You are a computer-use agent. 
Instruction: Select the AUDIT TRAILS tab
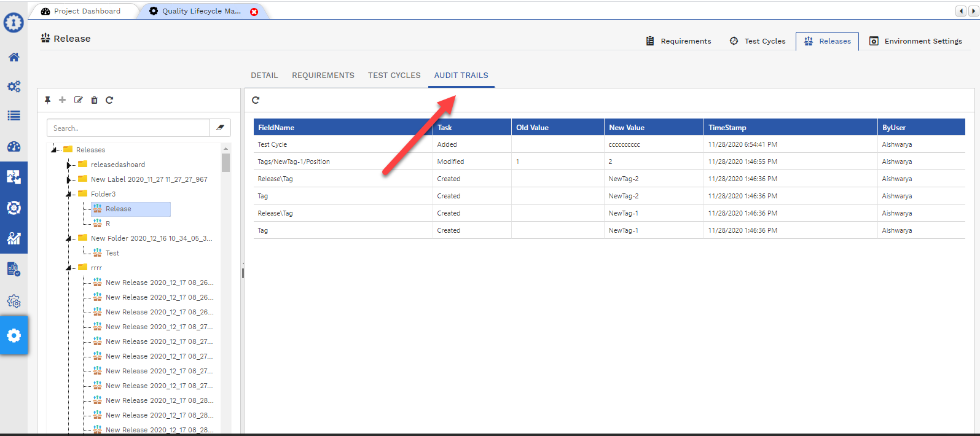461,76
